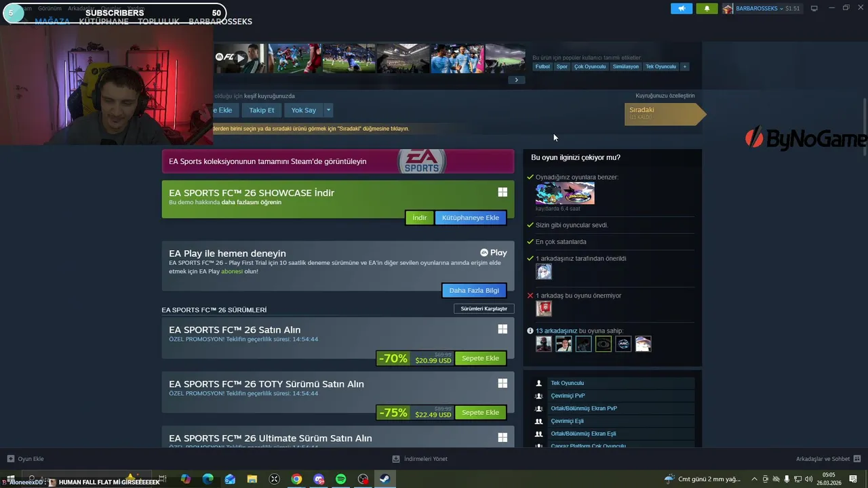Click Ortak/Bölünmüş Ekran PvP feature
The image size is (868, 488).
(614, 408)
